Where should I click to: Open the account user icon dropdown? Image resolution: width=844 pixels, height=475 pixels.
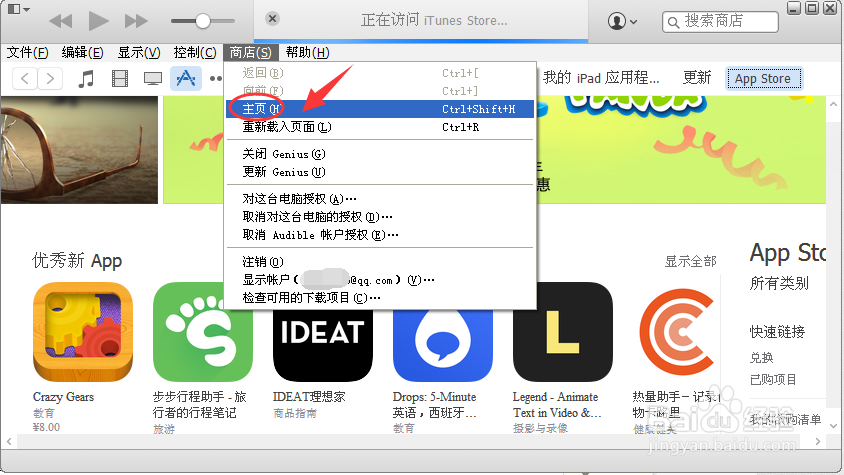(622, 22)
